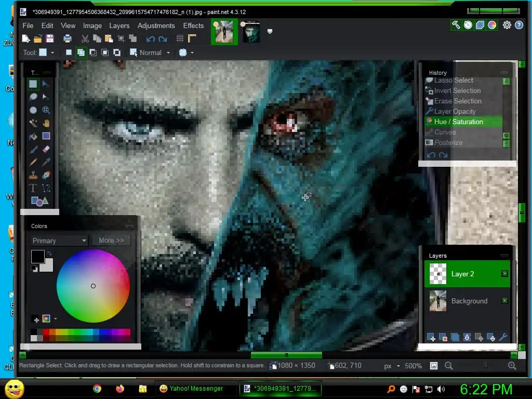Select the Shapes tool
This screenshot has height=399, width=532.
coord(39,201)
